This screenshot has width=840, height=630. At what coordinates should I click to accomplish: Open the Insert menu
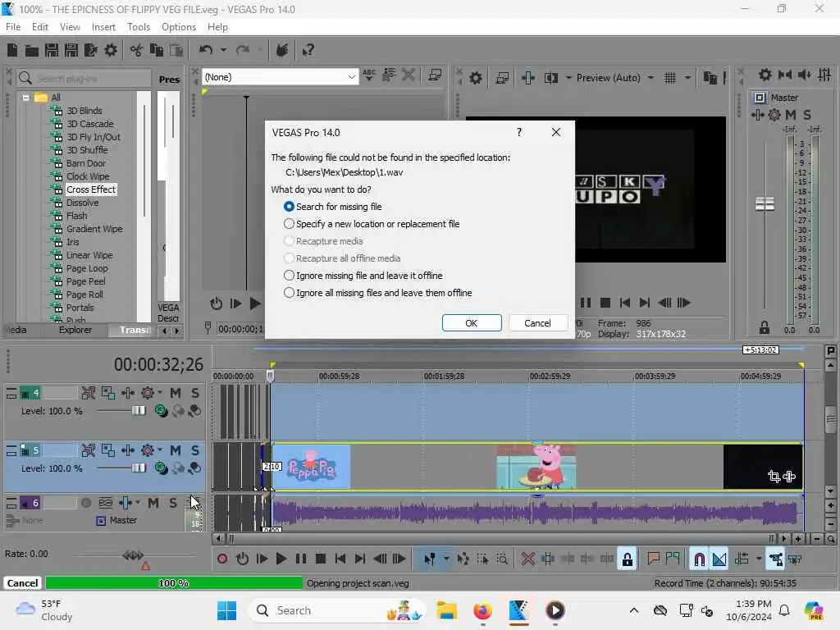tap(103, 27)
